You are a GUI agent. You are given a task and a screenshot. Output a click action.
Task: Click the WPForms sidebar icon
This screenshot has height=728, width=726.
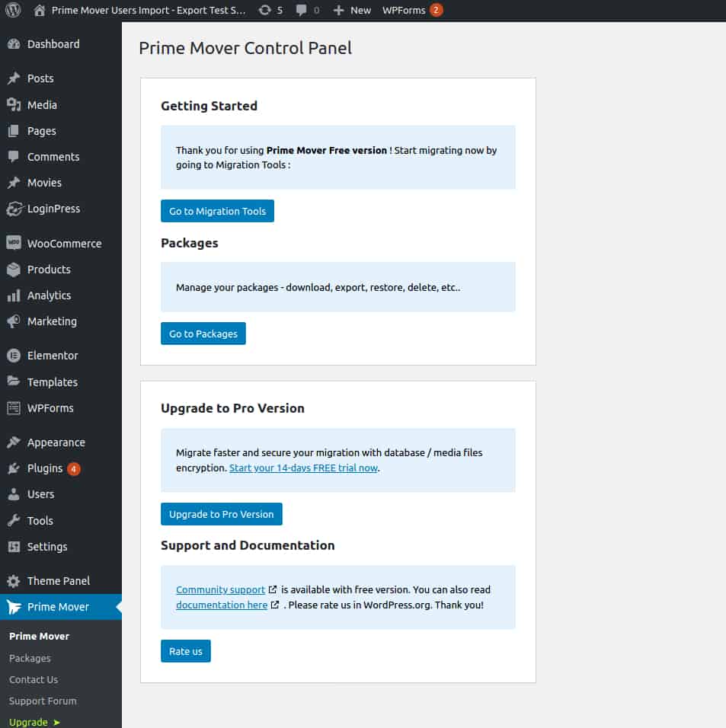14,408
